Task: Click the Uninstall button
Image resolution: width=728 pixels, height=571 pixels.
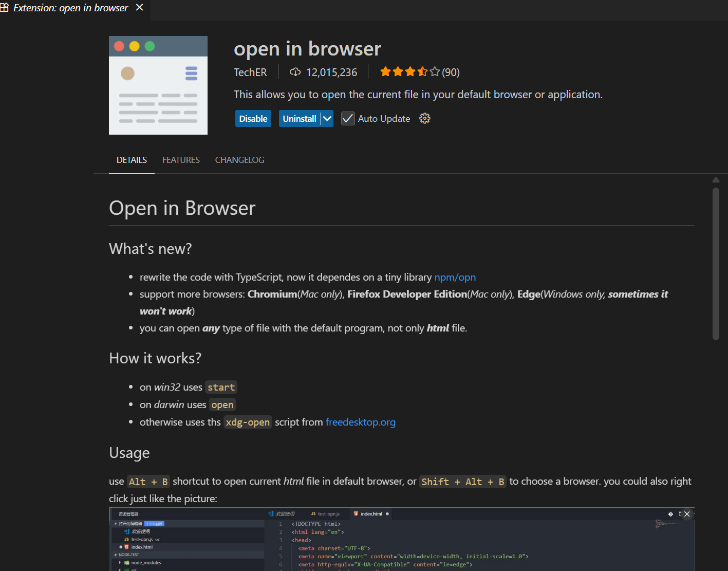Action: (x=300, y=119)
